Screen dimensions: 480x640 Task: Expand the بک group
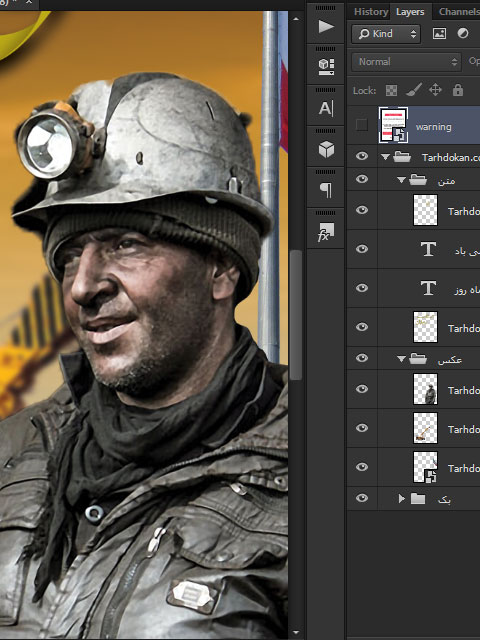point(402,498)
